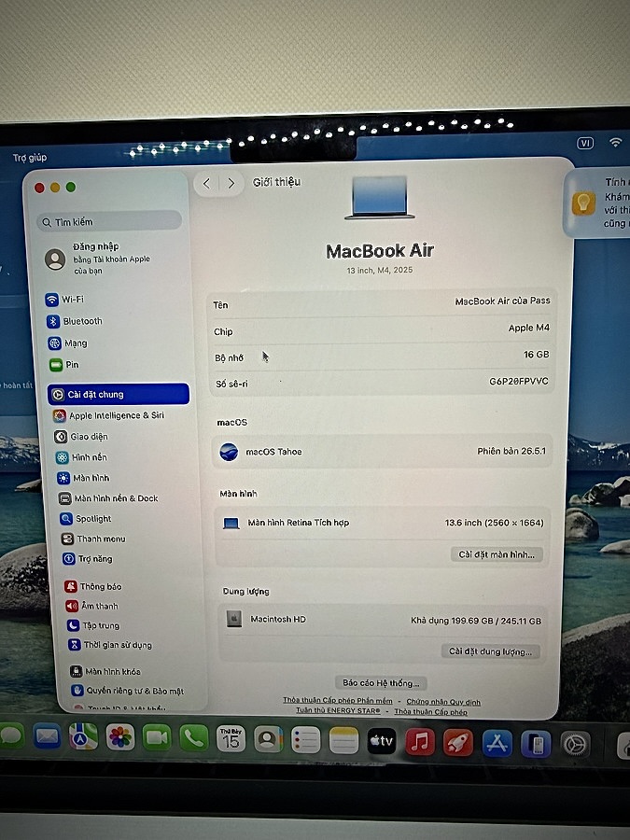Open Thời gian sử dụng settings
630x840 pixels.
pyautogui.click(x=110, y=644)
